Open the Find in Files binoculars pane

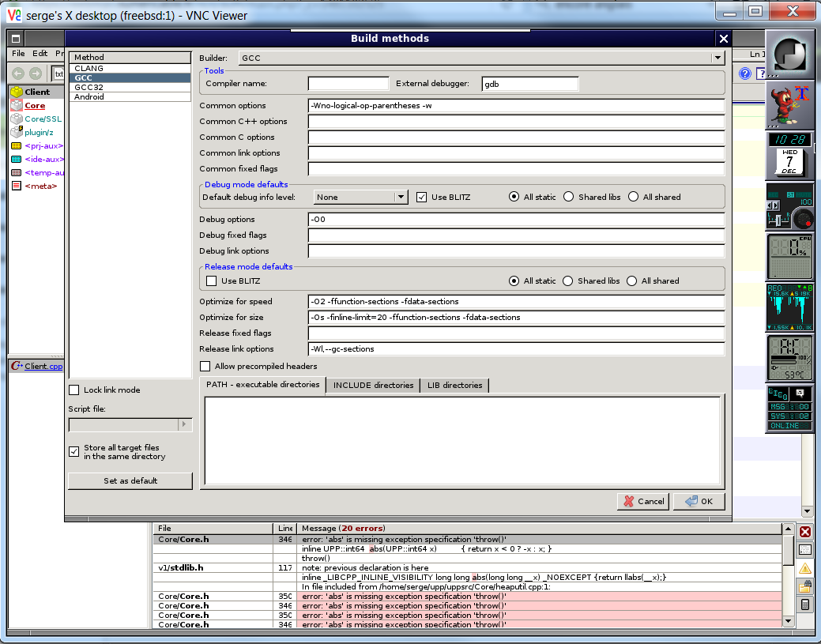(x=805, y=586)
